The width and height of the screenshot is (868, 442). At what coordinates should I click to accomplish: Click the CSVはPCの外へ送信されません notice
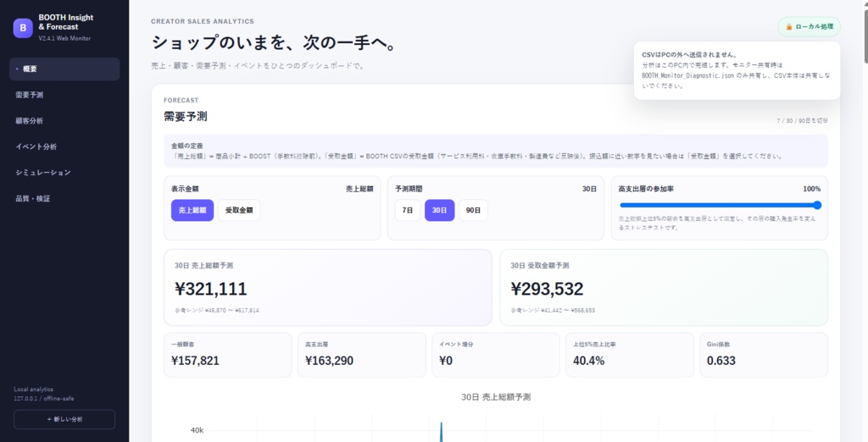pyautogui.click(x=737, y=70)
